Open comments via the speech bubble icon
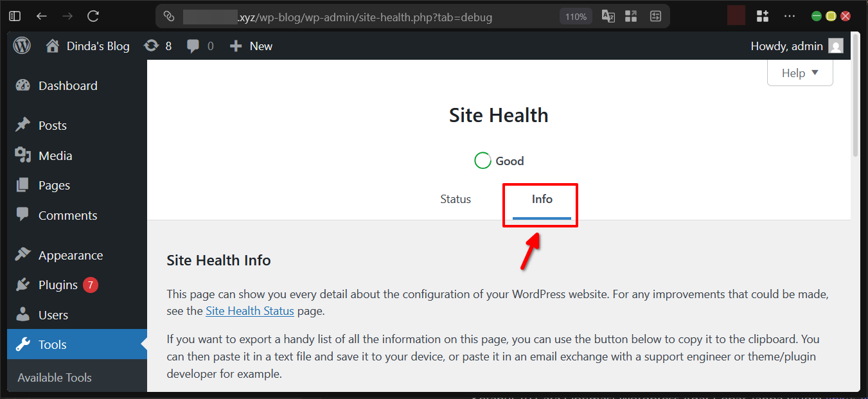This screenshot has width=868, height=399. click(199, 45)
